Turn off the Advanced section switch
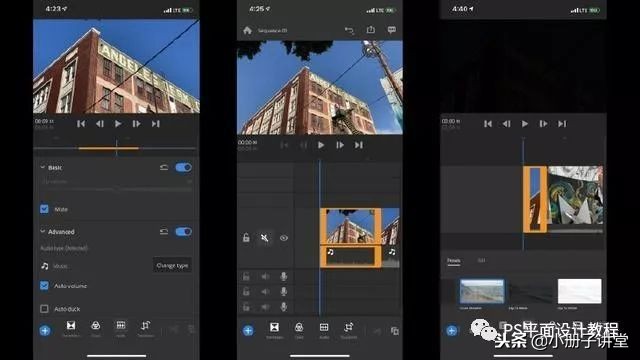640x360 pixels. pyautogui.click(x=183, y=232)
